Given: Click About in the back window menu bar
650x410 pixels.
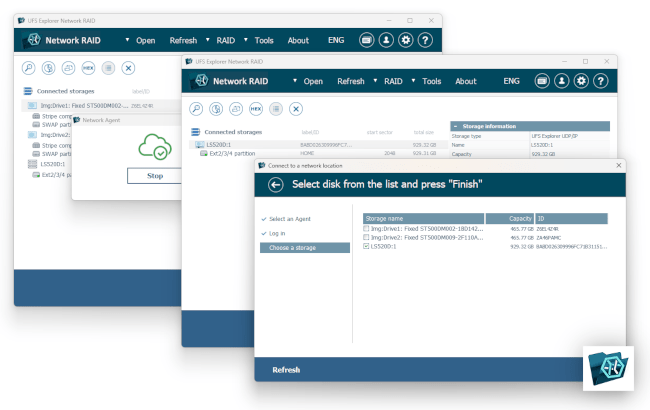Looking at the screenshot, I should [298, 41].
